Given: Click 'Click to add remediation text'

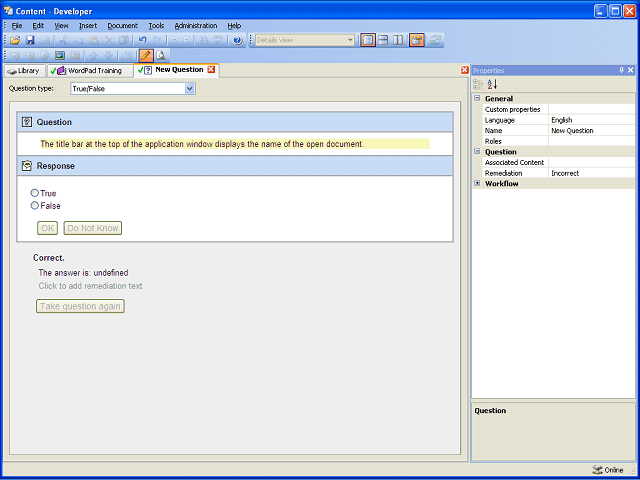Looking at the screenshot, I should 91,286.
